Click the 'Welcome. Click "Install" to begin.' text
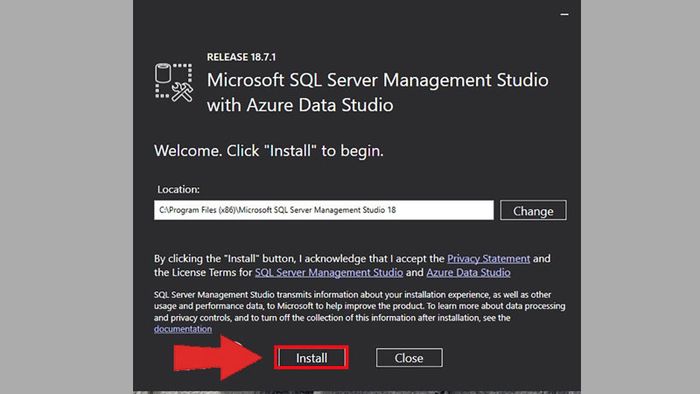This screenshot has height=394, width=700. pos(269,151)
